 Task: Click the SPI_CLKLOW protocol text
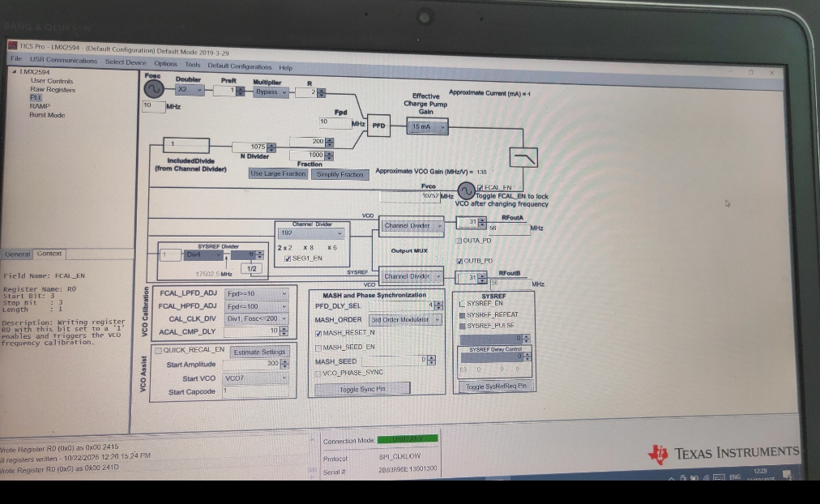pos(399,456)
